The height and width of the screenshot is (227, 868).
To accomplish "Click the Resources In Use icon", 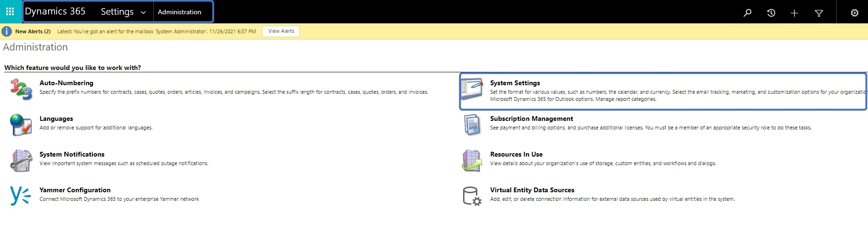I will (472, 160).
